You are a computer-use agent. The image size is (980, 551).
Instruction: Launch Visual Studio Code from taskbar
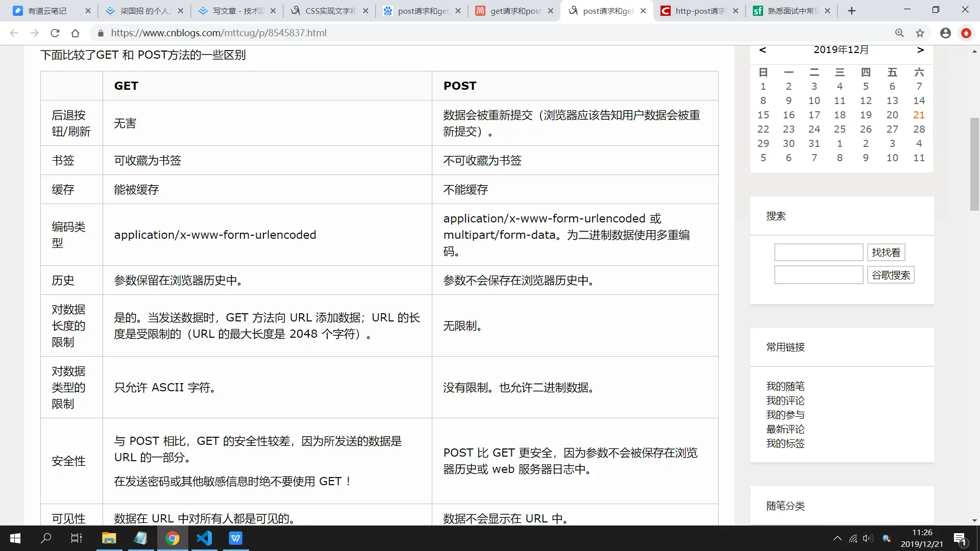tap(204, 538)
